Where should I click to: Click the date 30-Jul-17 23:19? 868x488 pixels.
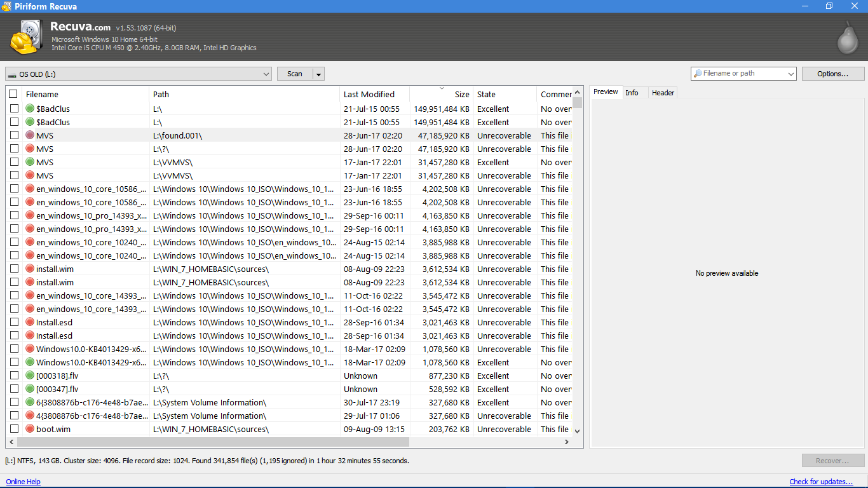372,402
